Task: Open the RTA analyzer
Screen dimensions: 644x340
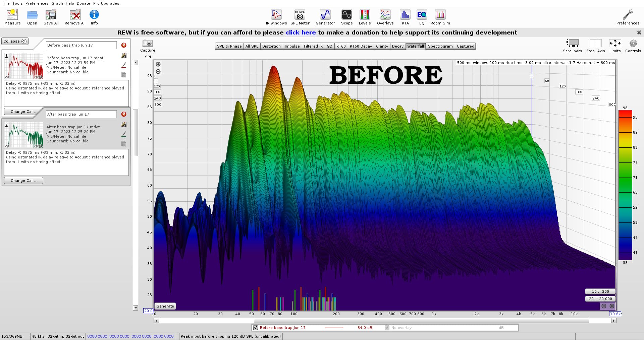Action: point(405,17)
